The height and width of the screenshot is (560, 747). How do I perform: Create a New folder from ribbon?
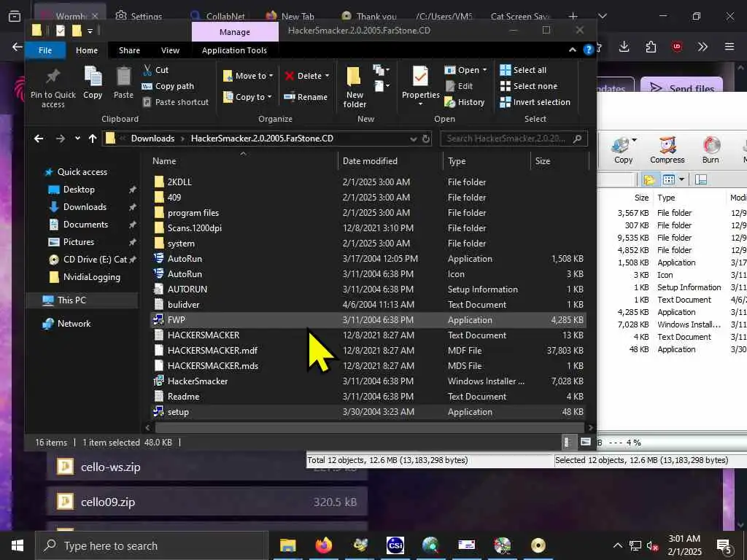tap(355, 87)
